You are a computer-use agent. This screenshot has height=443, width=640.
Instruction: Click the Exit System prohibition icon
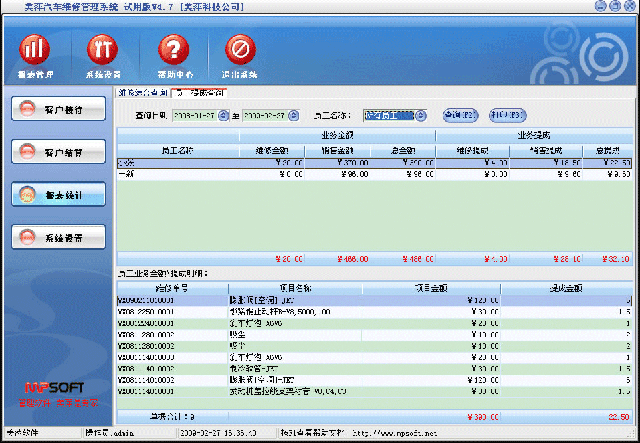pos(240,50)
